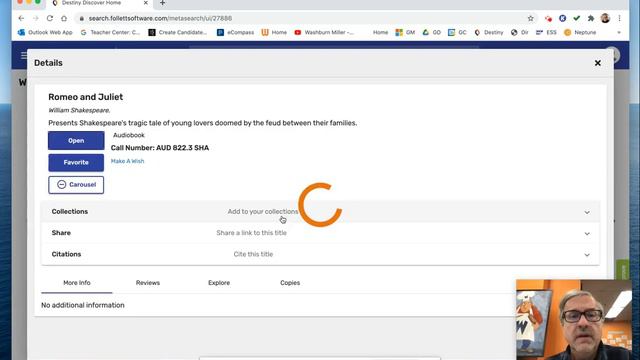Switch to the Reviews tab

pyautogui.click(x=148, y=283)
